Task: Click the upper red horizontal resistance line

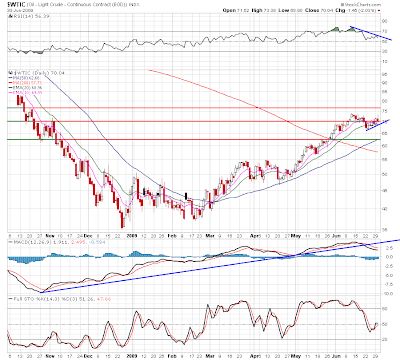Action: pyautogui.click(x=193, y=108)
